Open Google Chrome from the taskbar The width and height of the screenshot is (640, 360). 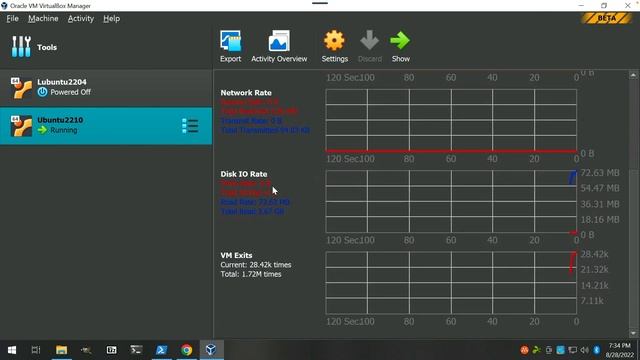[187, 350]
